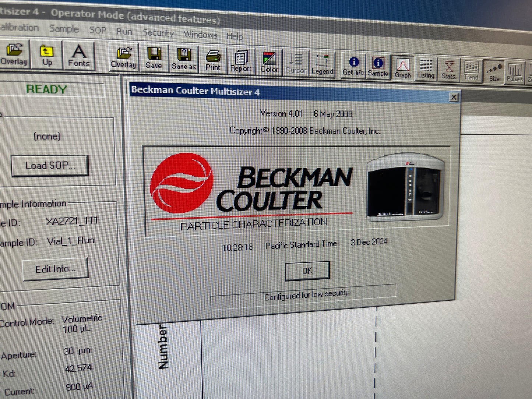Close the Beckman Coulter Multisizer 4 dialog
532x399 pixels.
coord(454,97)
